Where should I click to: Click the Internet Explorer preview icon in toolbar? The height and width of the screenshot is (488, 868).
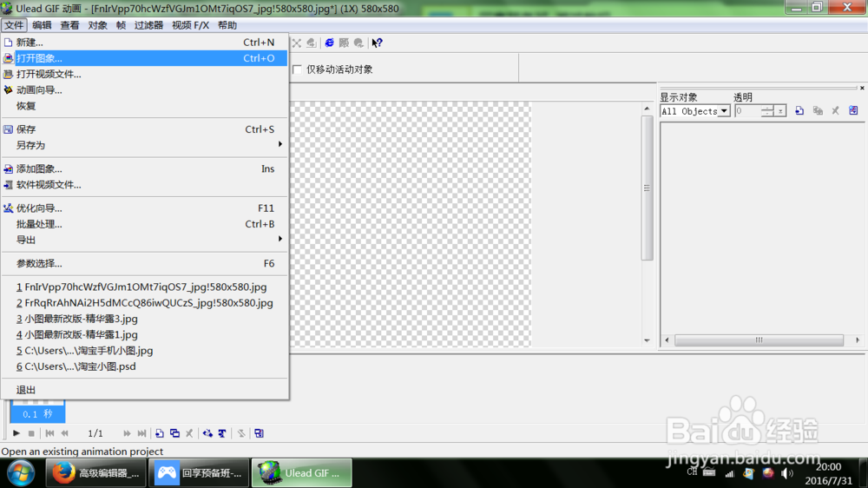[329, 43]
